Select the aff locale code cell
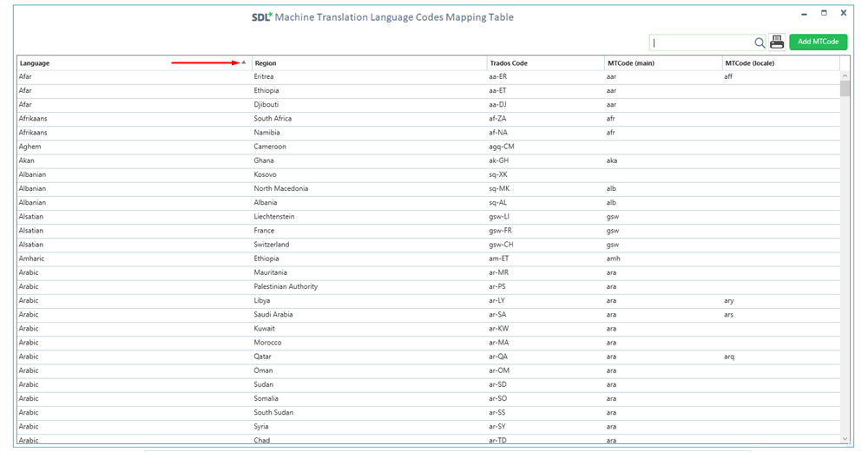This screenshot has height=452, width=868. [x=728, y=77]
